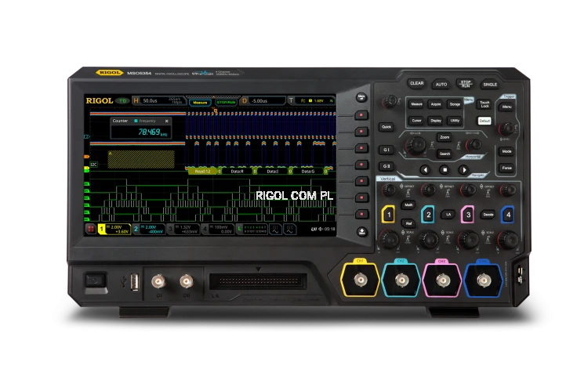Tap the on-screen GI waveform generator icon
588x391 pixels.
pyautogui.click(x=275, y=229)
